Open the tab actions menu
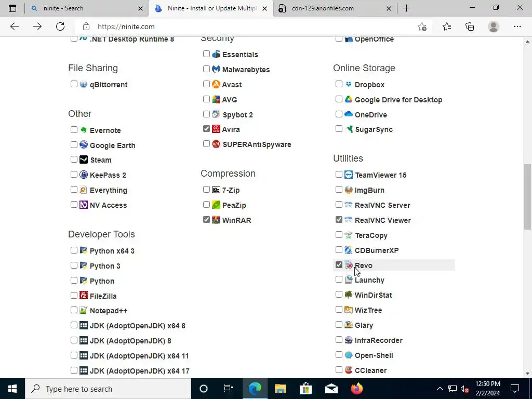 click(12, 8)
